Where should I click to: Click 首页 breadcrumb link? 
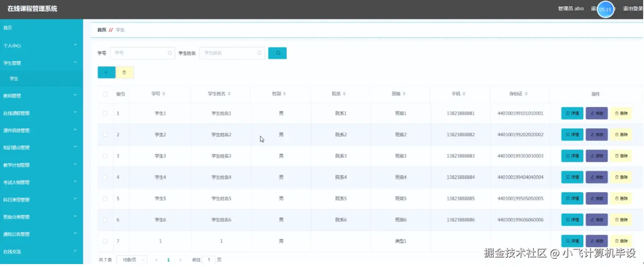click(102, 30)
